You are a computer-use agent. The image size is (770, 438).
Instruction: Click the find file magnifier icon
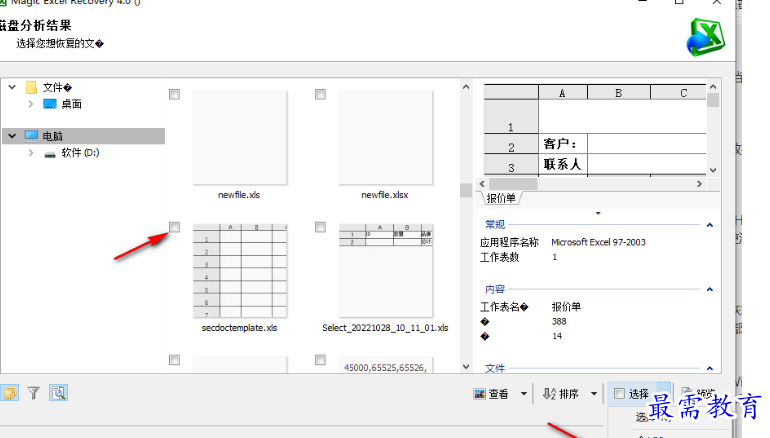pos(58,393)
